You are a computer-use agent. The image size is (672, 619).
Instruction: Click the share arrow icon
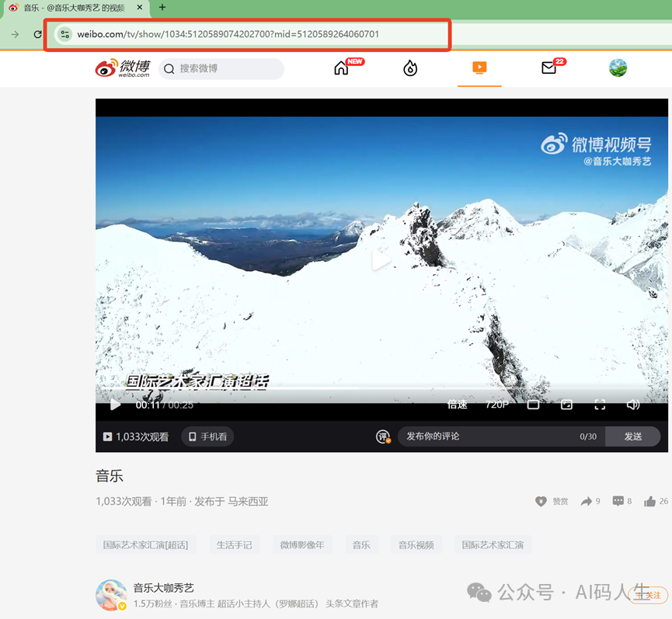click(587, 502)
